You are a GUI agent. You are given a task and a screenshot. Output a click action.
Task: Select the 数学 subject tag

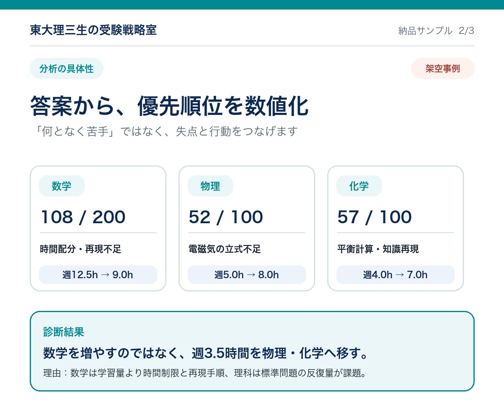tap(62, 186)
